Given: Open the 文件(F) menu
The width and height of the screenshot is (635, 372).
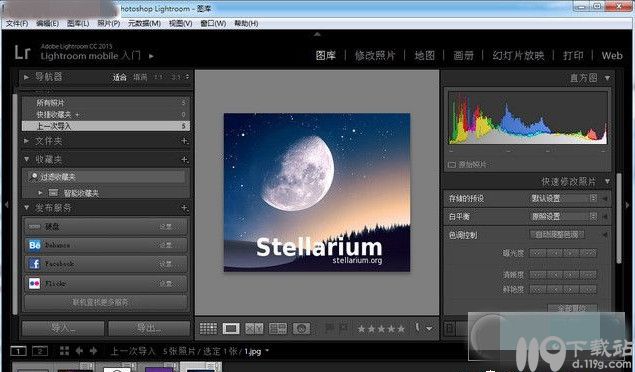Looking at the screenshot, I should 17,23.
